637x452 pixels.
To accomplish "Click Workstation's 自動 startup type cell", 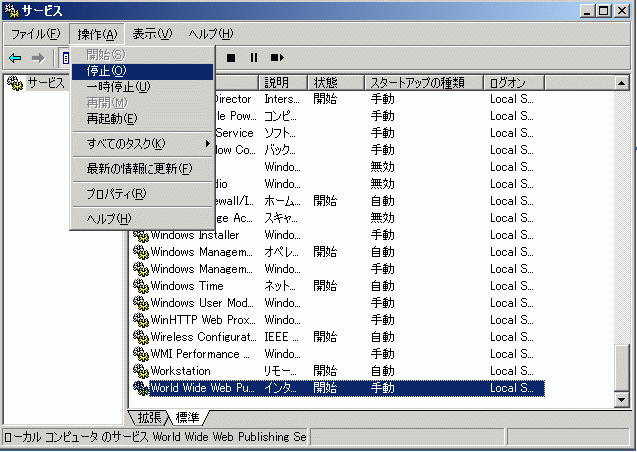I will (x=382, y=371).
